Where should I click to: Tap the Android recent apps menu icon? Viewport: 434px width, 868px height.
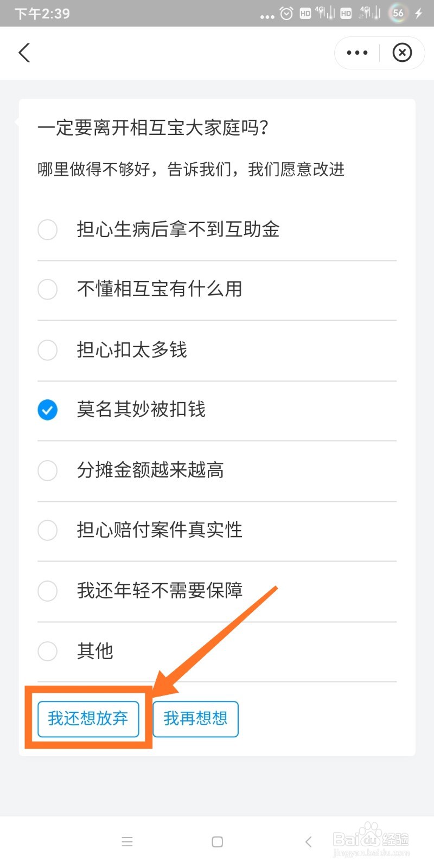(x=127, y=841)
